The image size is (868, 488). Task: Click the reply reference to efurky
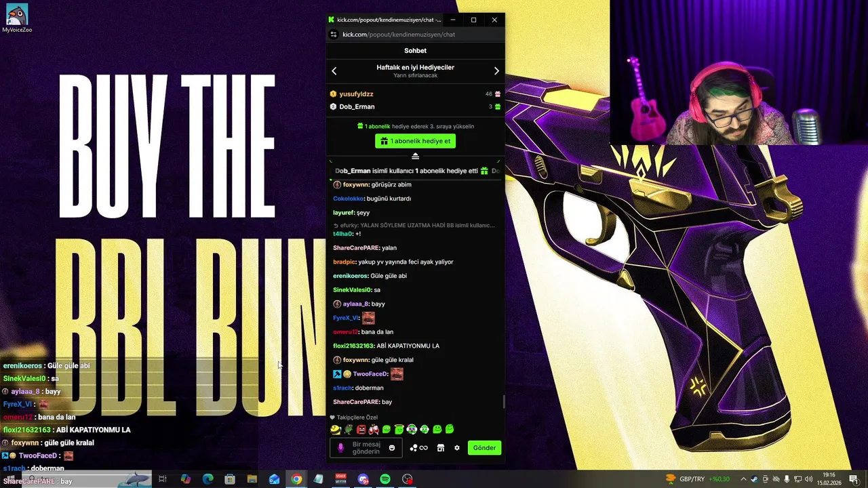click(414, 225)
